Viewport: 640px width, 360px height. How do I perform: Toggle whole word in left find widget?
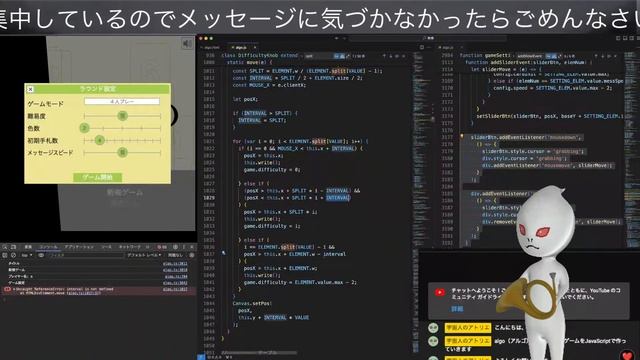[343, 56]
